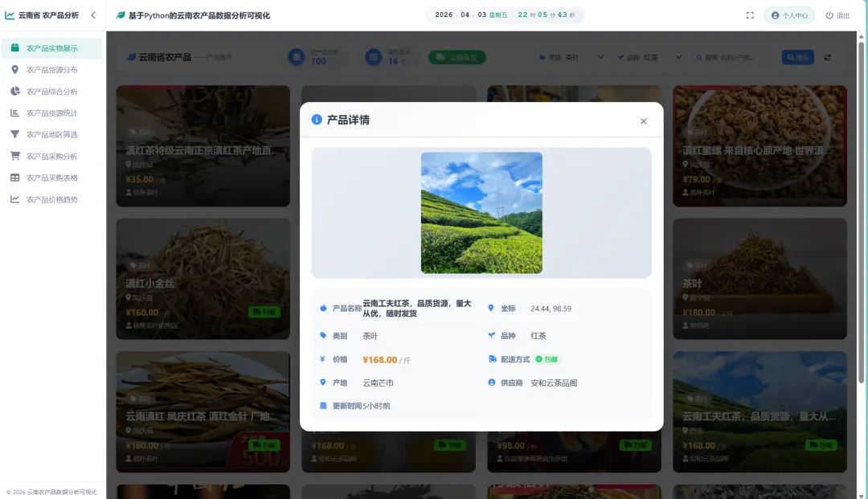Click the refresh icon next to 搜索
Screen dimensions: 868x499
827,58
